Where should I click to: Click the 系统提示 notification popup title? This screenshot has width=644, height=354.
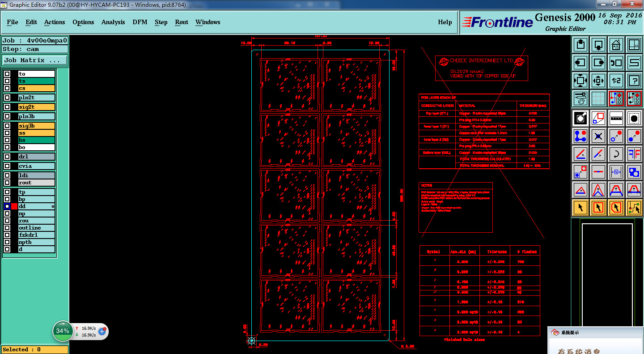point(570,333)
